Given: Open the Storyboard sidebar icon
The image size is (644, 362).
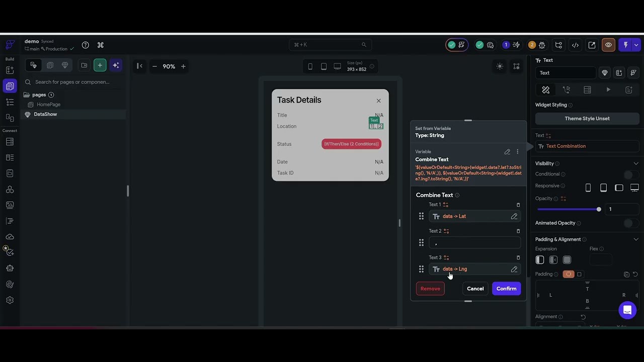Looking at the screenshot, I should (x=10, y=118).
